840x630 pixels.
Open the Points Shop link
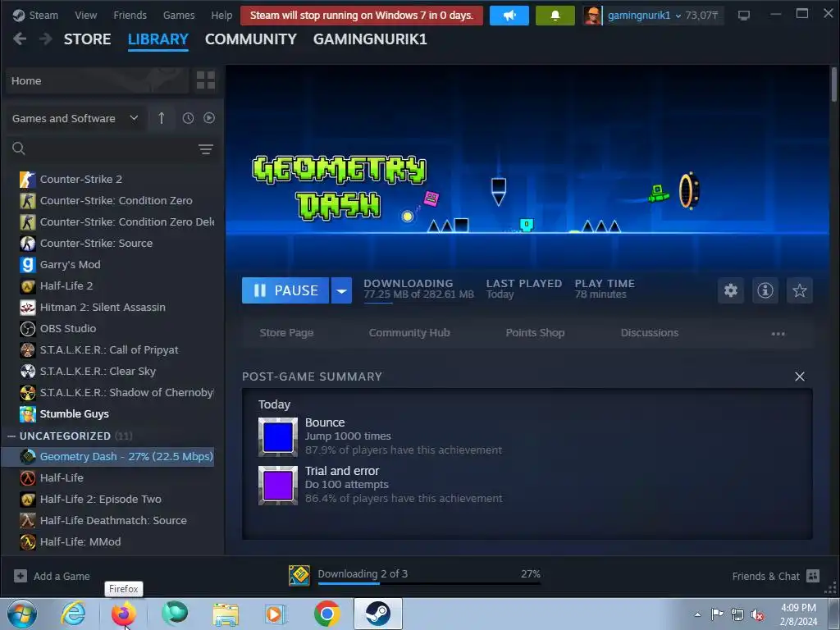535,333
